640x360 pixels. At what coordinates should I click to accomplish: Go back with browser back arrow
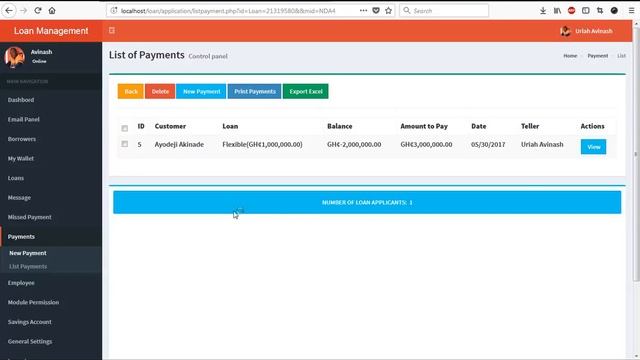click(9, 11)
